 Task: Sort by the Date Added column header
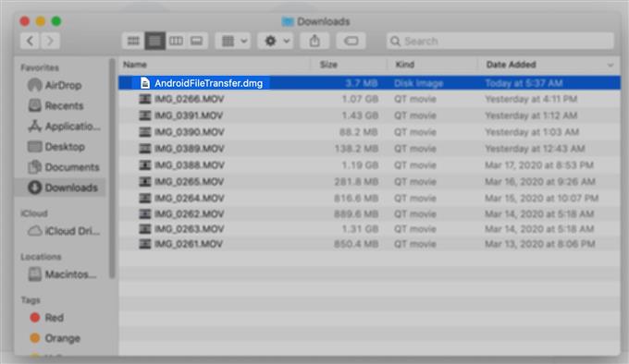pos(511,65)
